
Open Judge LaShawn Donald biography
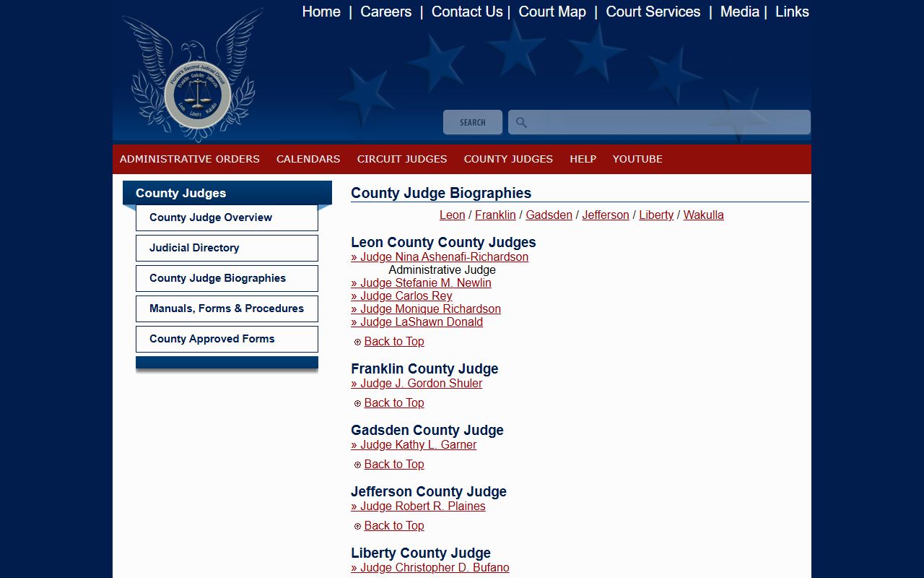[x=417, y=322]
